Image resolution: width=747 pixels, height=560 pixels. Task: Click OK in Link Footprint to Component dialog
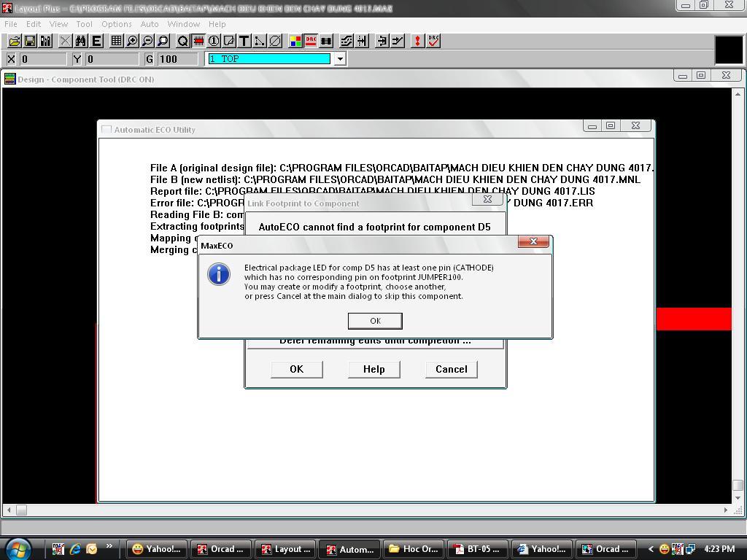[x=296, y=369]
